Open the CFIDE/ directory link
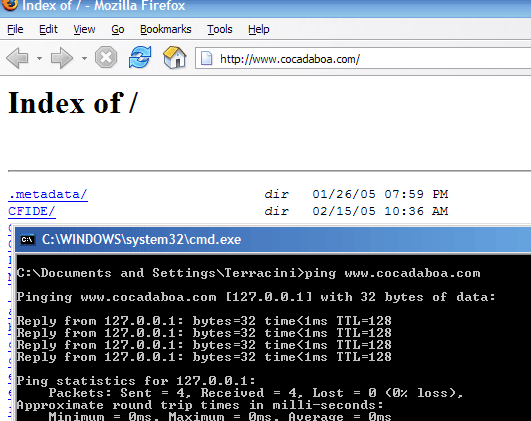Viewport: 531px width, 421px height. tap(31, 211)
